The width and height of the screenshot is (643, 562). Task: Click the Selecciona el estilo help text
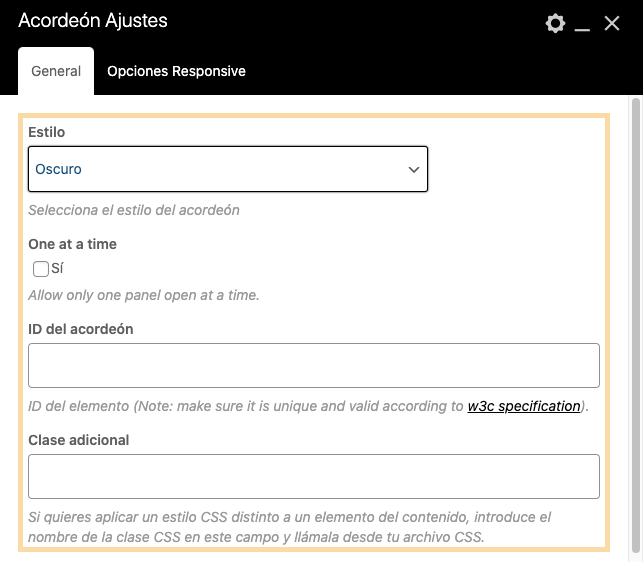tap(134, 210)
